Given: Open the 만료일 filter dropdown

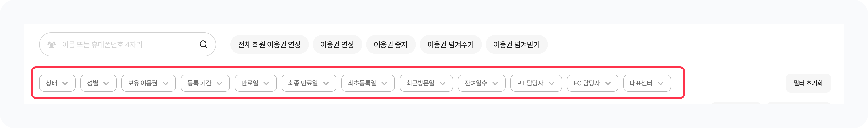Looking at the screenshot, I should (x=255, y=83).
